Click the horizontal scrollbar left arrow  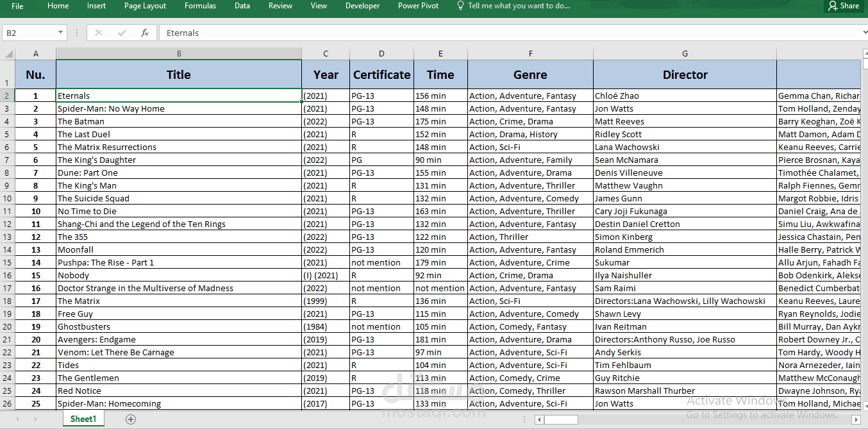(x=540, y=419)
